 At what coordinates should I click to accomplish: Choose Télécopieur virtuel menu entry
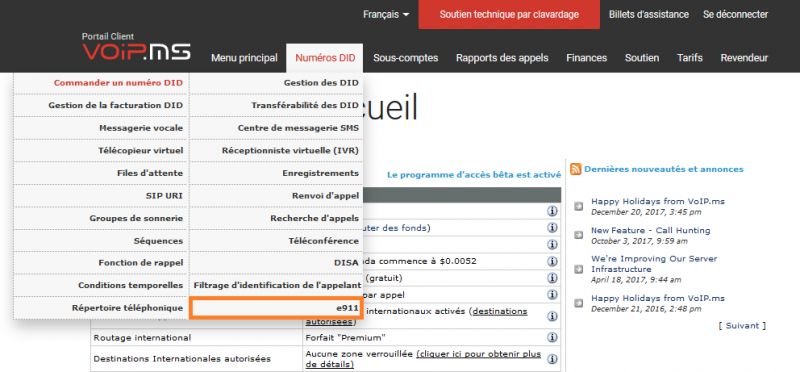click(101, 151)
